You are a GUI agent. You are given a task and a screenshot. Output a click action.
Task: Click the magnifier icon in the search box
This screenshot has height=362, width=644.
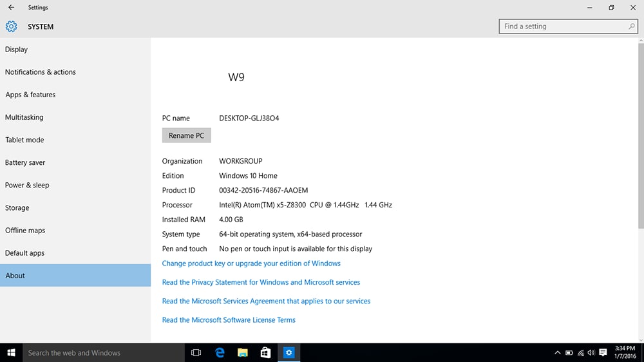coord(631,26)
